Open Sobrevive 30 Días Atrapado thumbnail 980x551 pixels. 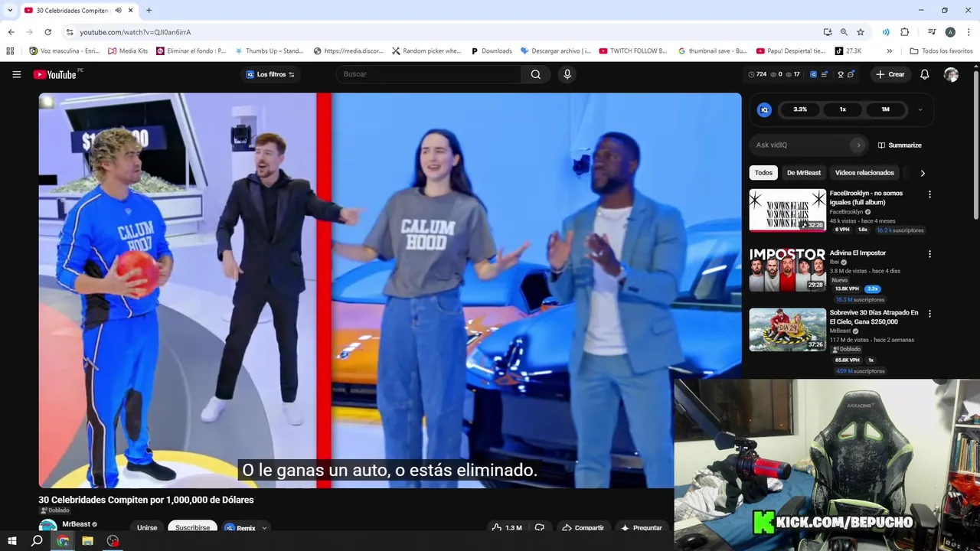point(788,330)
